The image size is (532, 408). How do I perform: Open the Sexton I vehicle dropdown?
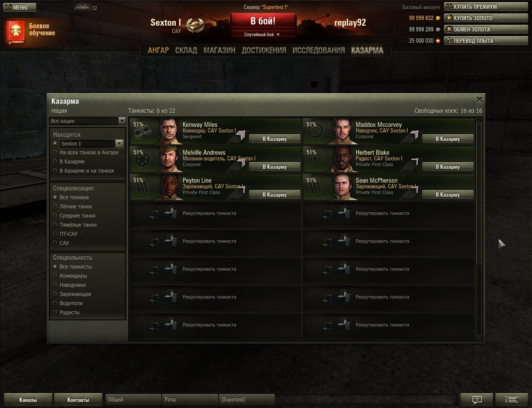[x=91, y=143]
